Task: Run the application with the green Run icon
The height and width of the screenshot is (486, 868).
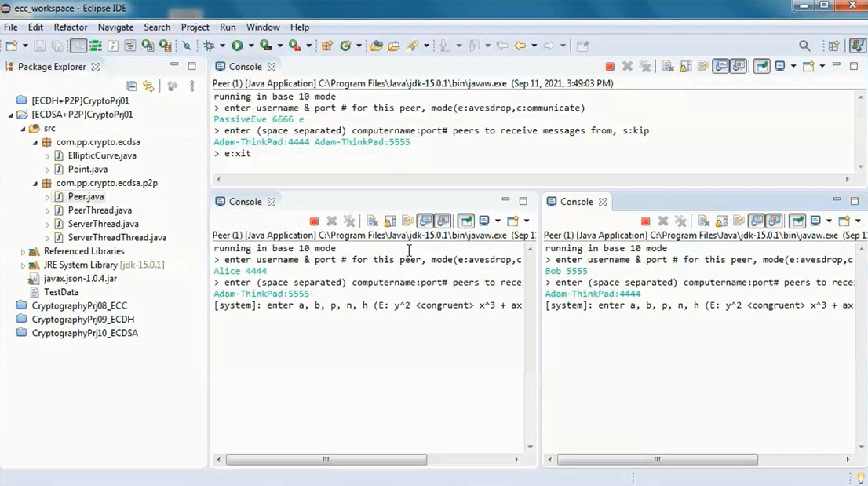Action: pos(239,46)
